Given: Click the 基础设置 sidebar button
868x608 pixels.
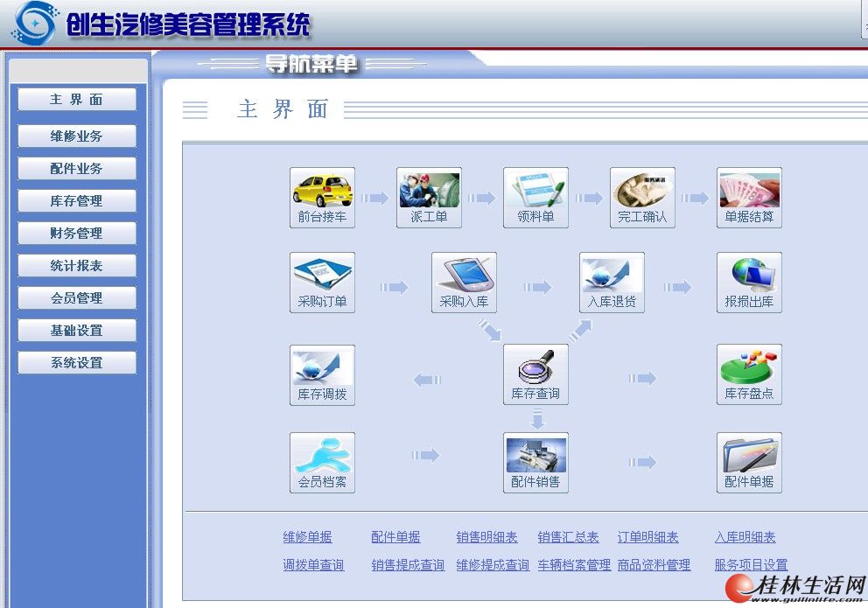Looking at the screenshot, I should point(77,331).
